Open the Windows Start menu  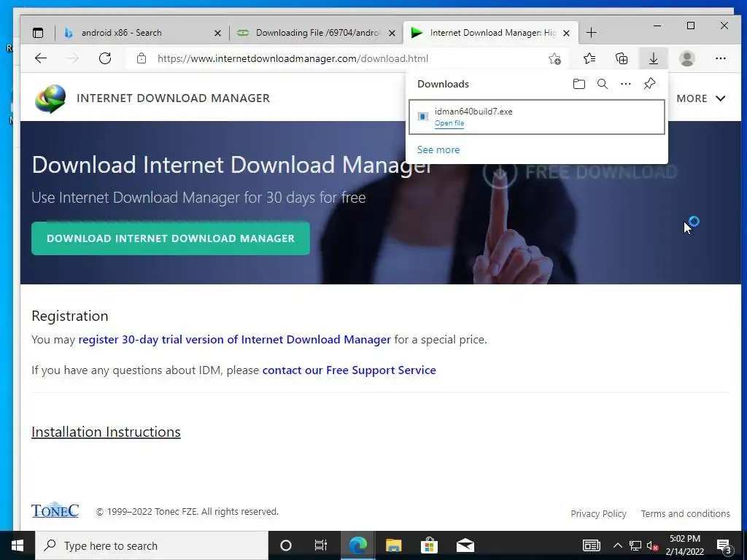(x=18, y=545)
